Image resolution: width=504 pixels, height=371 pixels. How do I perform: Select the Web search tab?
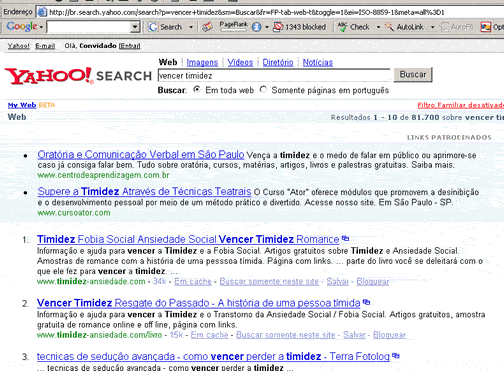168,62
